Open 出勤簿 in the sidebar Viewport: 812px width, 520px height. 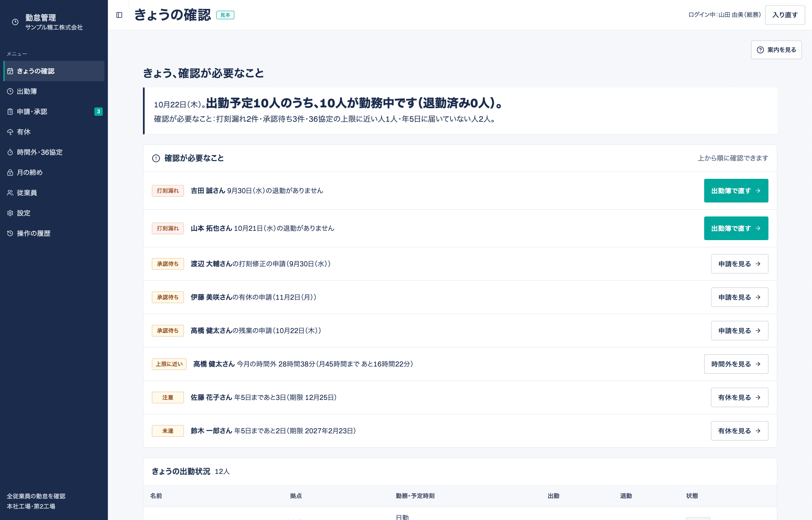[x=54, y=91]
